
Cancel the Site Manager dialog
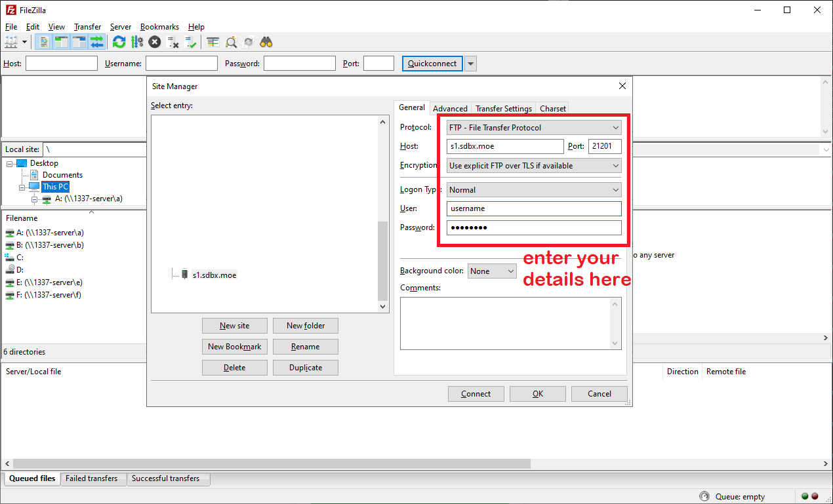click(x=599, y=394)
